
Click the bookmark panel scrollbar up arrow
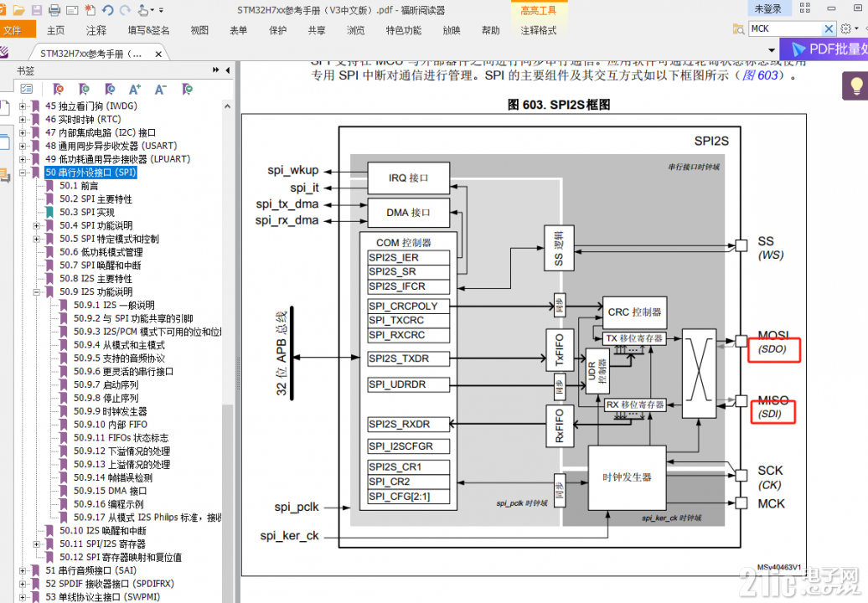click(x=228, y=106)
